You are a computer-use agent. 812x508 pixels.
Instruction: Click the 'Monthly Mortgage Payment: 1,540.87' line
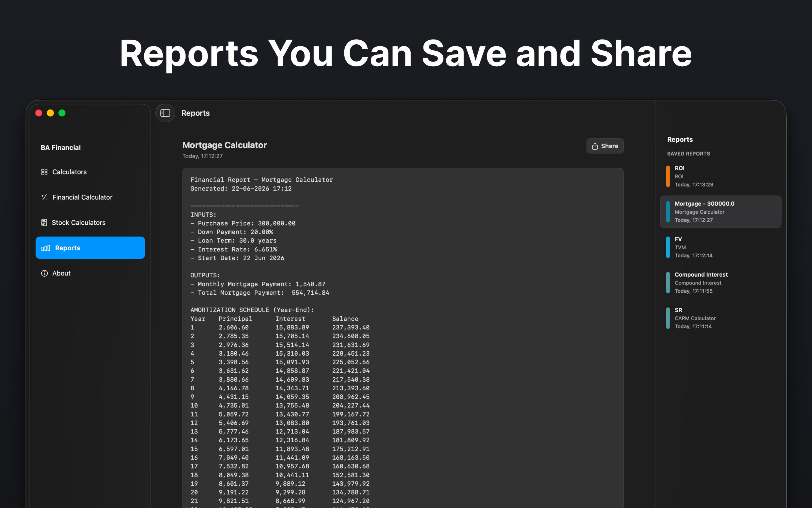(258, 284)
